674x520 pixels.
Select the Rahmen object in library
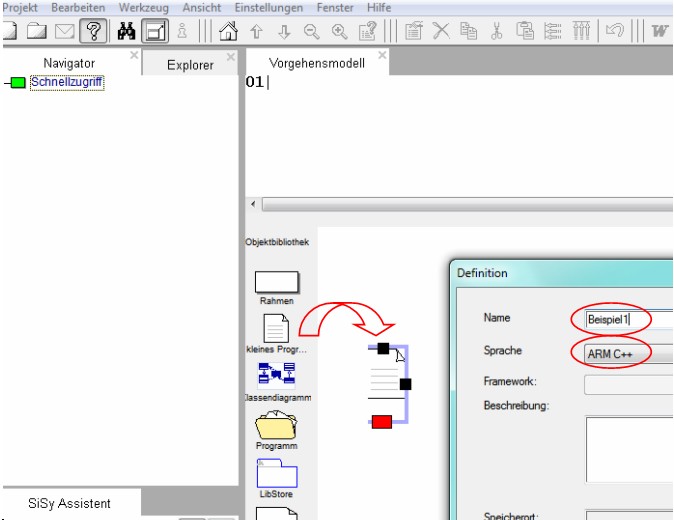[277, 283]
